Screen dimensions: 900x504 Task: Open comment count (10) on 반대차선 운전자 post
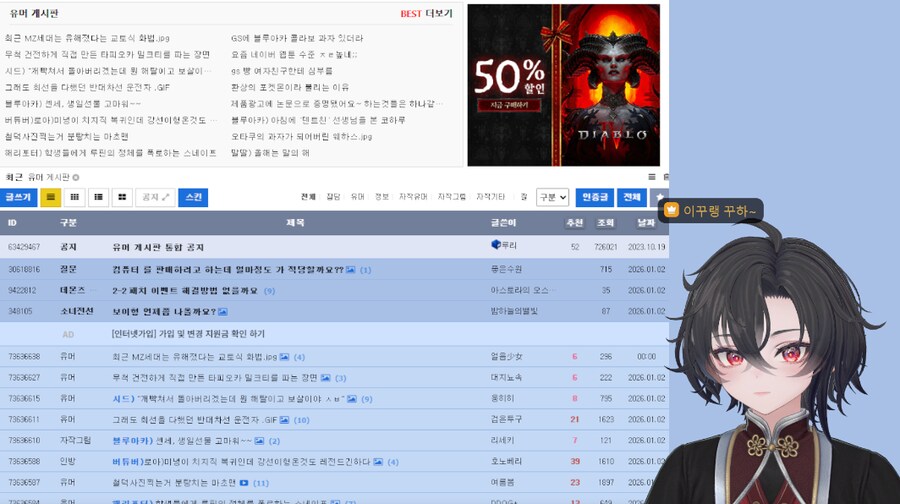[301, 420]
